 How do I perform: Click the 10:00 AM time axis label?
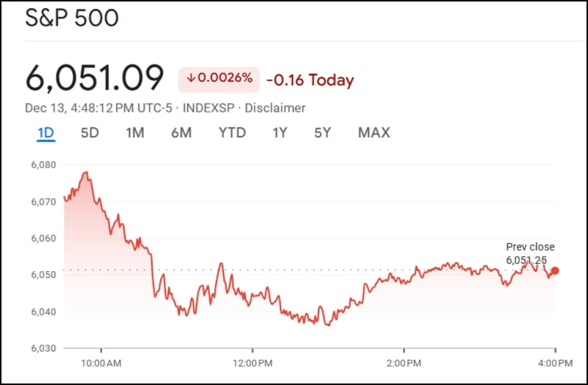point(101,363)
